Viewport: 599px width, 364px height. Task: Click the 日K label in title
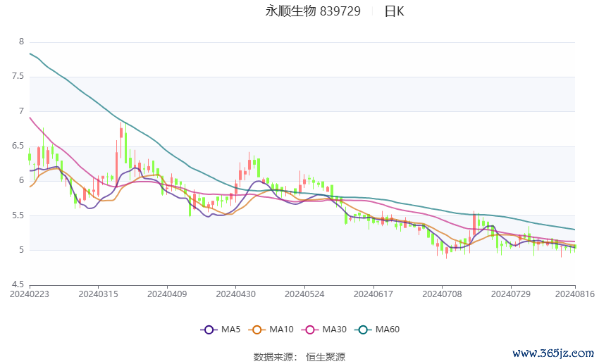coord(394,11)
